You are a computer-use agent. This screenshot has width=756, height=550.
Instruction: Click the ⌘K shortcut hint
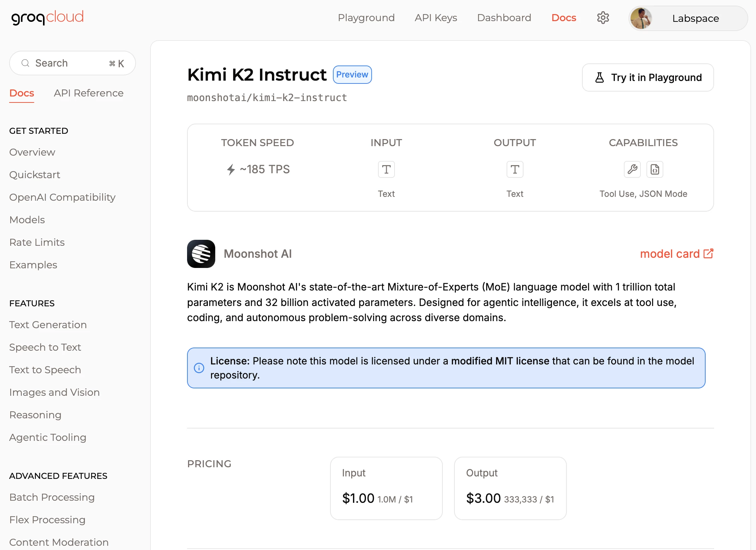[x=117, y=63]
